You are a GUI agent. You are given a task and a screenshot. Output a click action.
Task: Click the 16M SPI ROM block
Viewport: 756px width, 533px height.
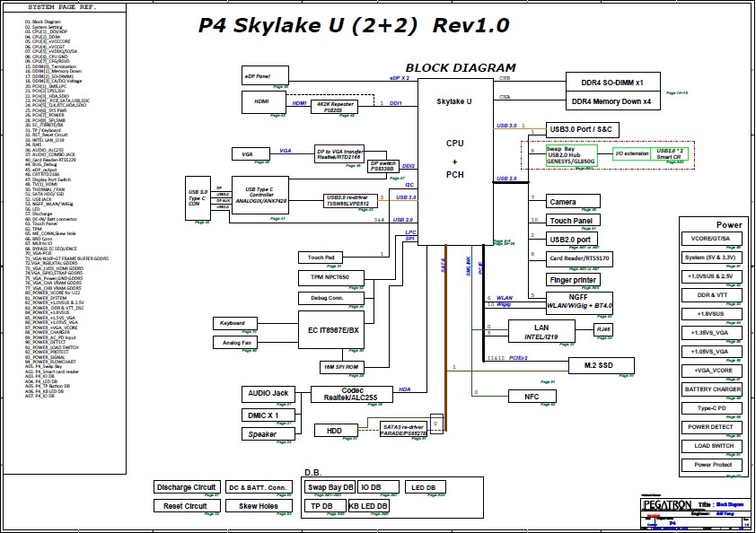(x=342, y=367)
